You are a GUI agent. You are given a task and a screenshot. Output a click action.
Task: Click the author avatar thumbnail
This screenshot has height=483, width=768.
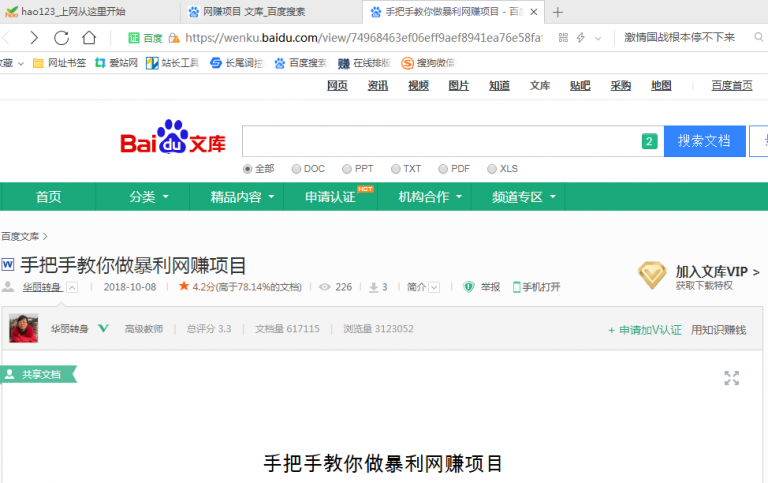tap(24, 329)
